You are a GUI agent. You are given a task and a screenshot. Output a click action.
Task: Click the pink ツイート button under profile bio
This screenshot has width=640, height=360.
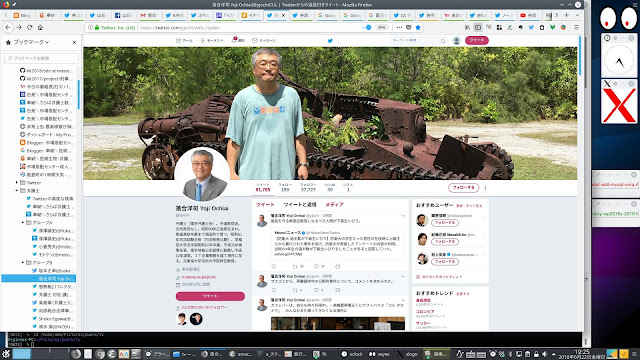point(210,296)
